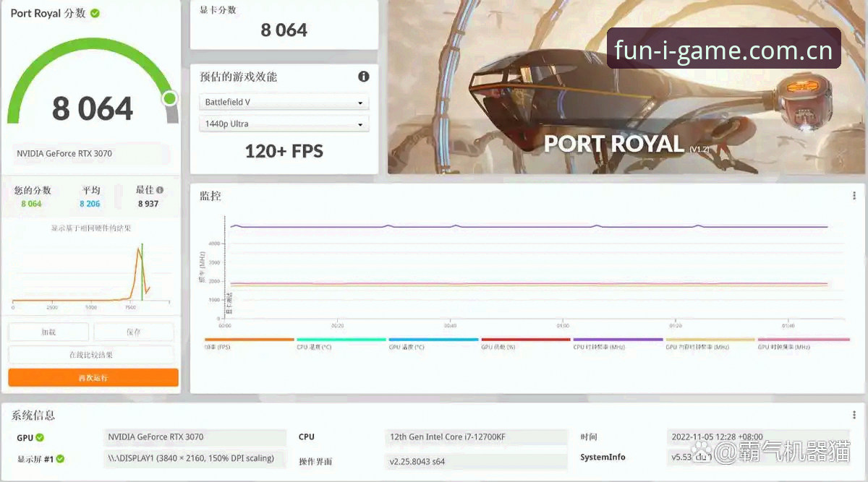Screen dimensions: 868x482
Task: Click the 8 937 best score value
Action: pos(148,204)
